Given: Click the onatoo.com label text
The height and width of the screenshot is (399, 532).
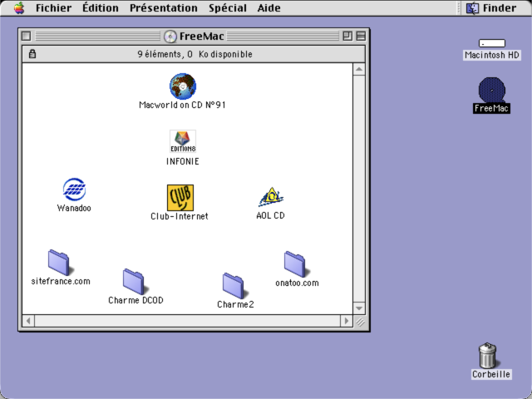Looking at the screenshot, I should (x=298, y=283).
